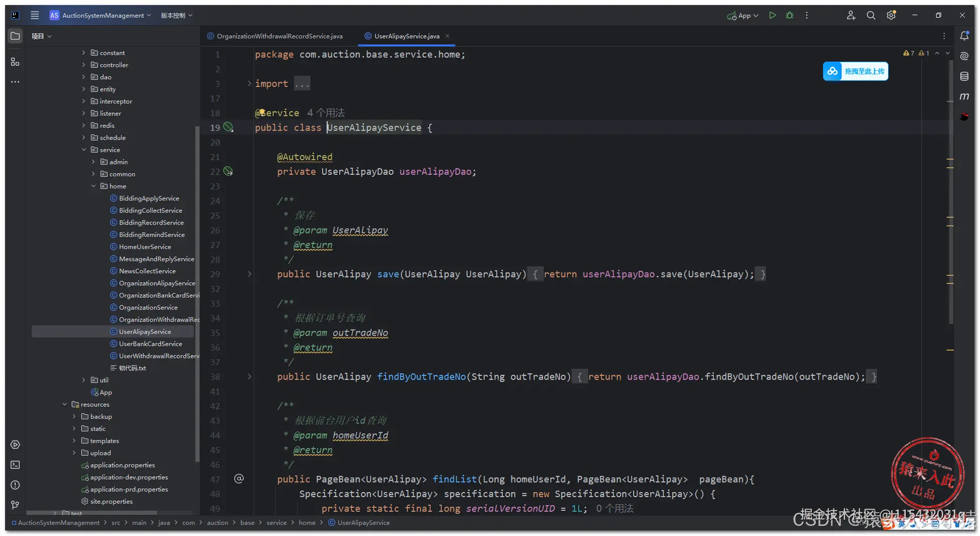Expand folded imports on line 3
980x536 pixels.
point(249,83)
